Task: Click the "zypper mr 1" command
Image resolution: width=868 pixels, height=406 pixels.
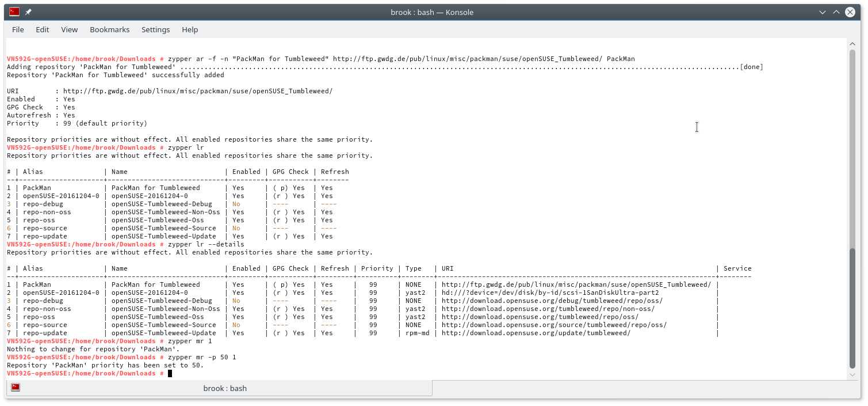Action: click(190, 341)
